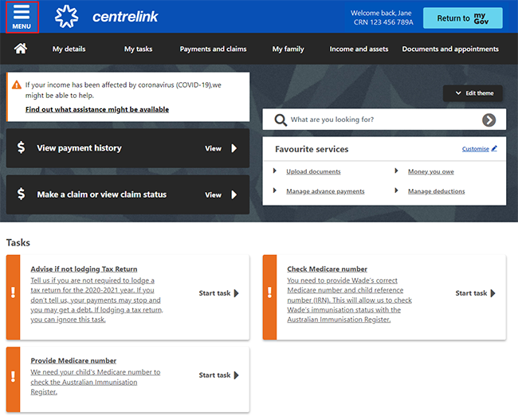Click View payment history label

pyautogui.click(x=79, y=148)
